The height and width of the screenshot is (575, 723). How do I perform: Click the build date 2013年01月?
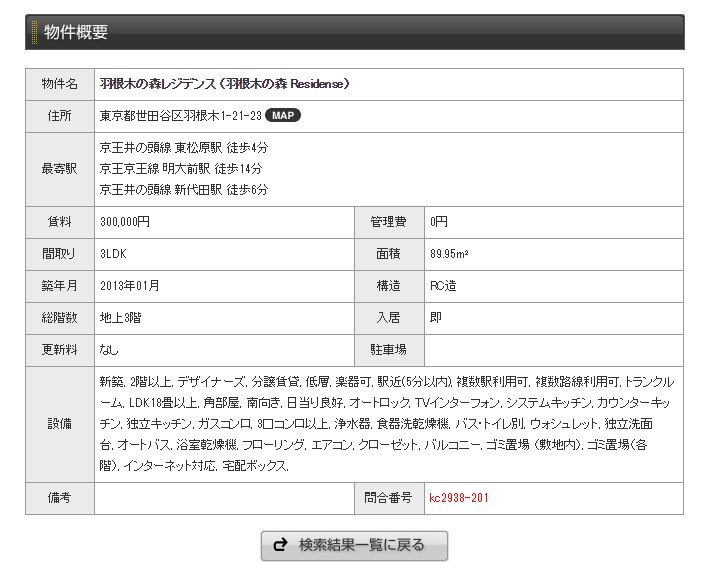click(x=130, y=286)
